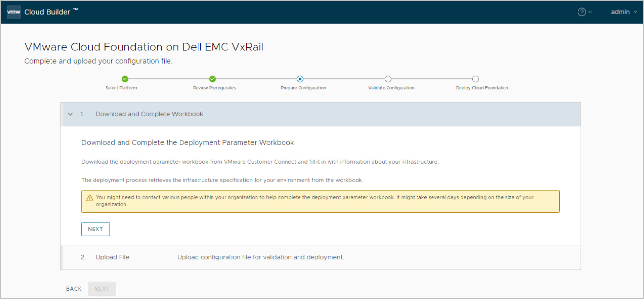This screenshot has width=644, height=299.
Task: Click the Review Prerequisites green checkmark
Action: 212,79
